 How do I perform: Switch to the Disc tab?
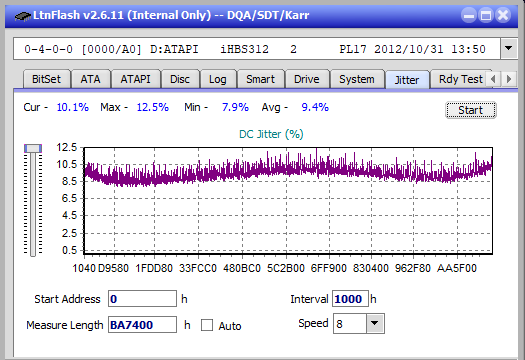(180, 79)
